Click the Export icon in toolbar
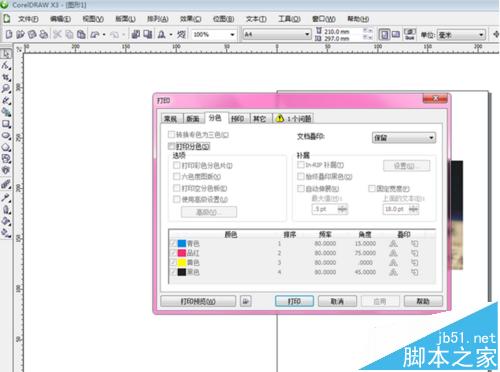500x372 pixels. click(147, 34)
